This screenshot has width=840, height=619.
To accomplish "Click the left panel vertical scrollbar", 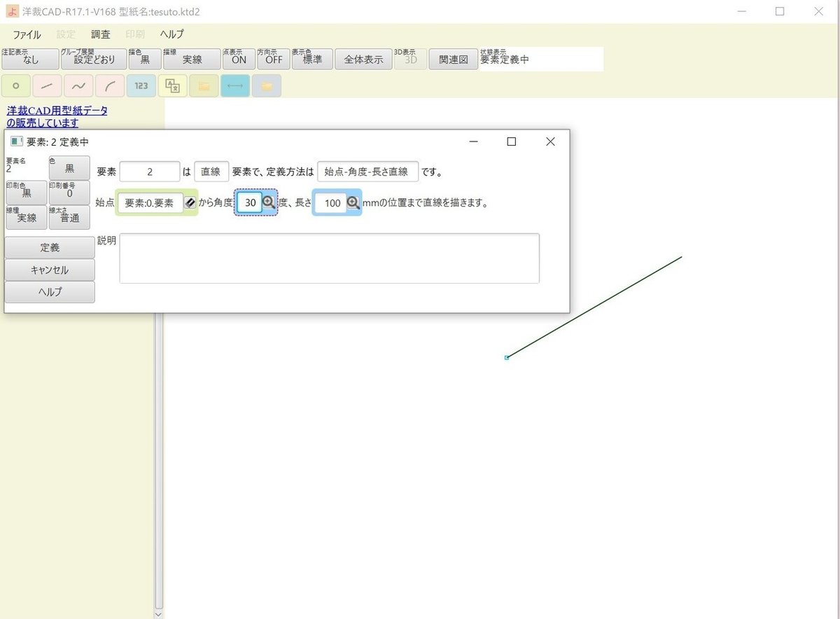I will (159, 460).
